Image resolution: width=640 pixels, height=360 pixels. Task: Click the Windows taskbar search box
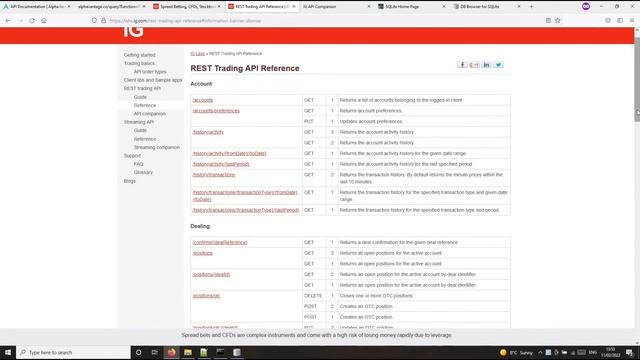coord(73,352)
